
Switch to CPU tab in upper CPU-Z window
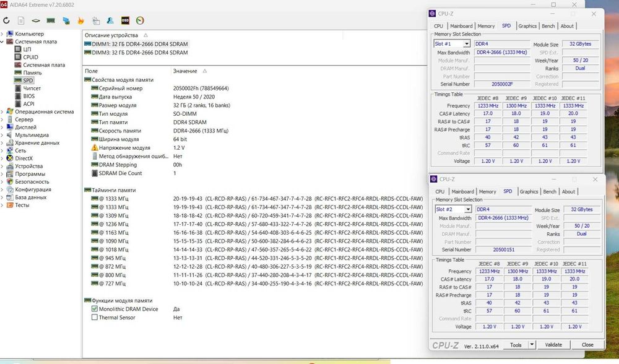click(439, 26)
